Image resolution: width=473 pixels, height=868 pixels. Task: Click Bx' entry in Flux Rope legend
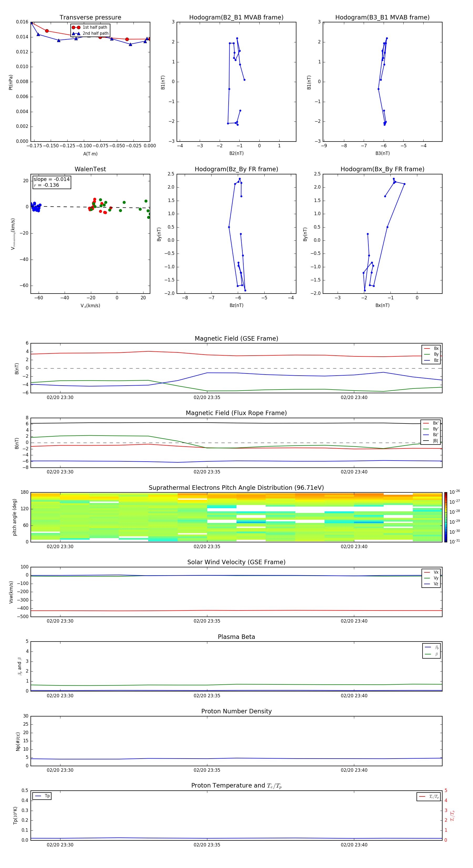point(431,423)
